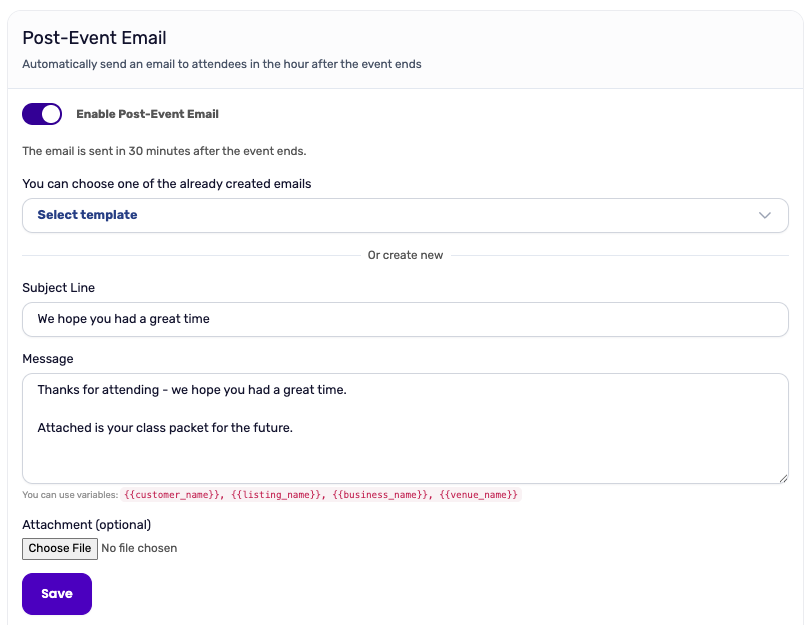This screenshot has height=625, width=807.
Task: Click the chevron arrow in template selector
Action: [765, 215]
